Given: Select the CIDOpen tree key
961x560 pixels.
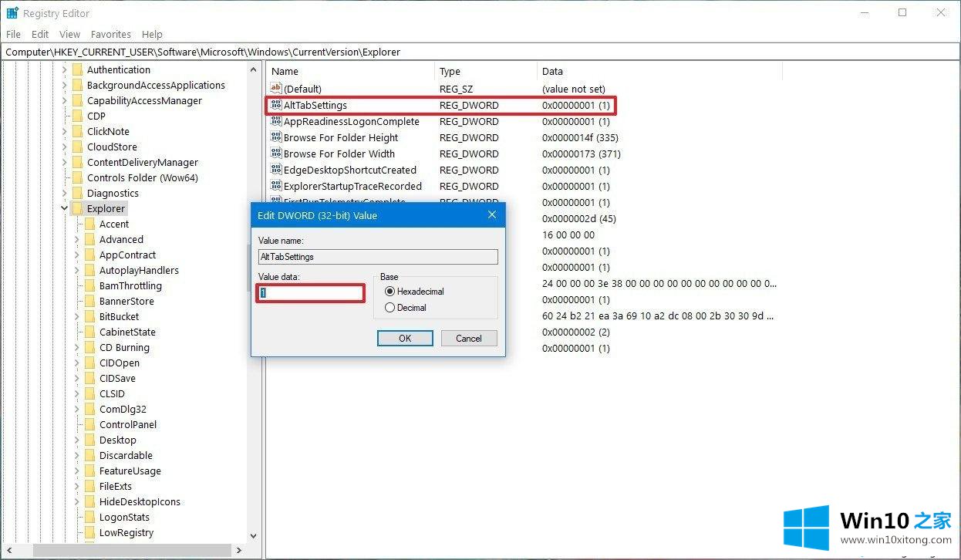Looking at the screenshot, I should 120,363.
